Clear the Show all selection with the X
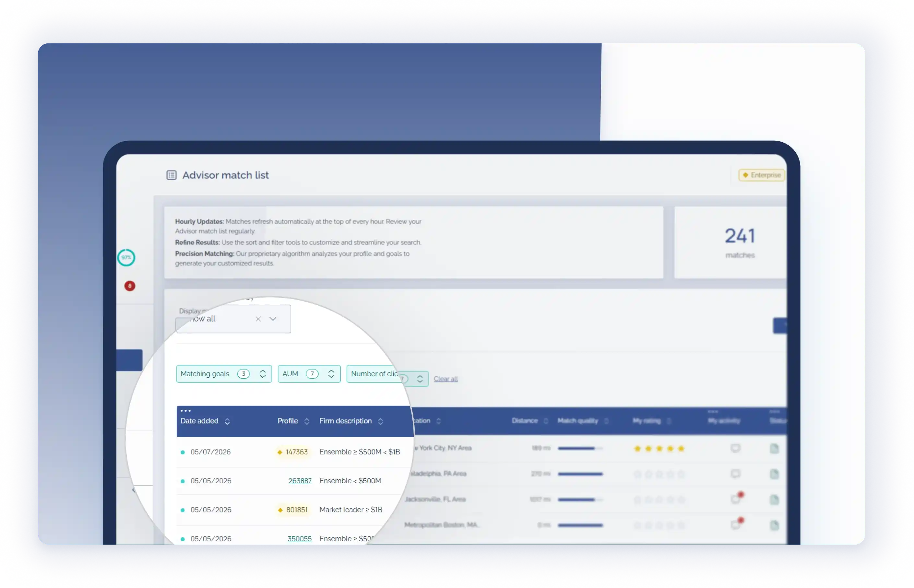Image resolution: width=914 pixels, height=588 pixels. 258,319
